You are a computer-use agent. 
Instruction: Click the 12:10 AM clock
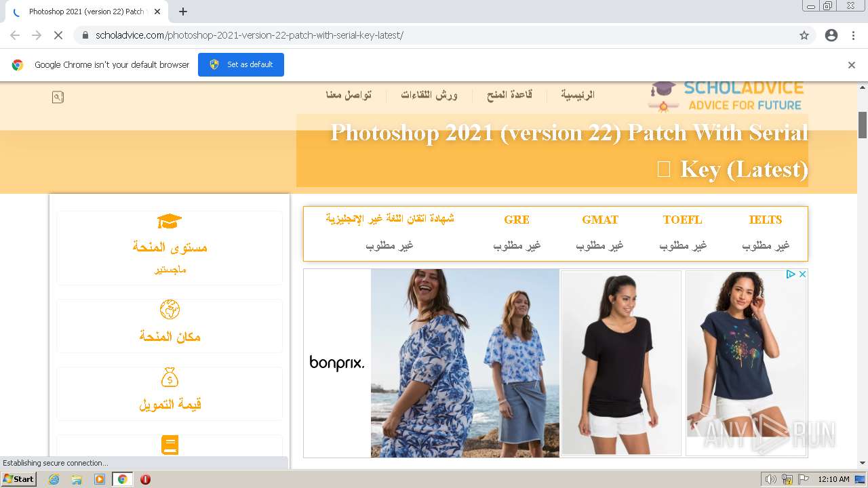pyautogui.click(x=833, y=479)
